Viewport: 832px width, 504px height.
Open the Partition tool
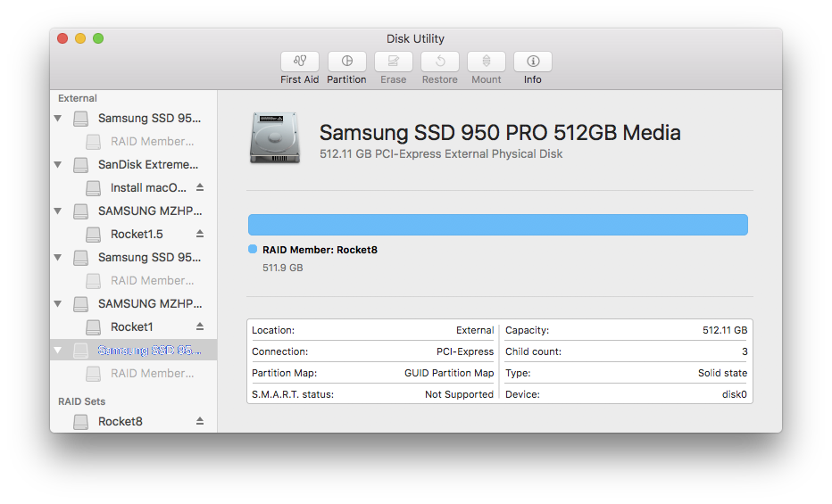pos(346,62)
